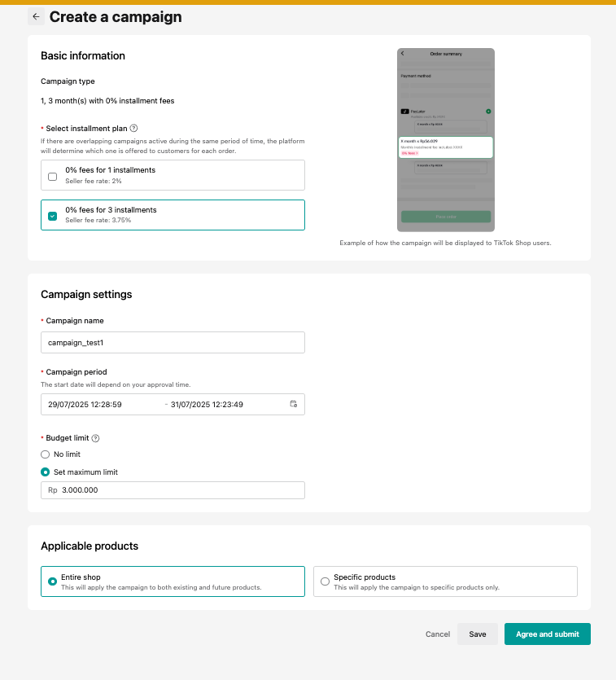This screenshot has height=680, width=616.
Task: Click Agree and submit
Action: [x=547, y=634]
